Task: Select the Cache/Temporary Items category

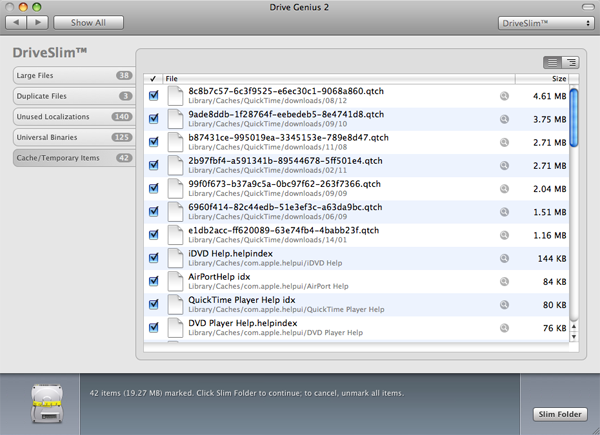Action: click(x=73, y=158)
